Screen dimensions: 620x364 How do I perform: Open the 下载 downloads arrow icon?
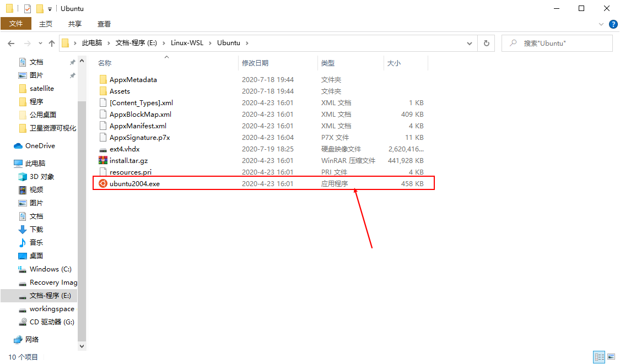coord(23,229)
